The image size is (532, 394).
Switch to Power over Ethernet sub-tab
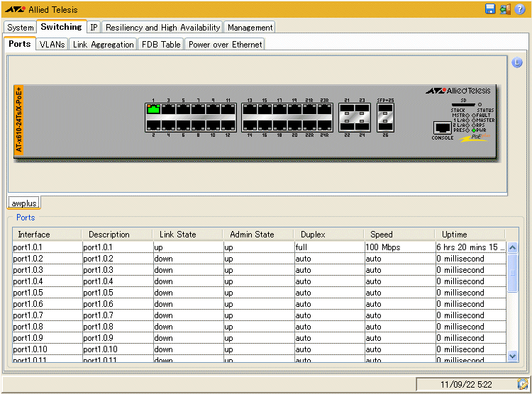tap(225, 45)
